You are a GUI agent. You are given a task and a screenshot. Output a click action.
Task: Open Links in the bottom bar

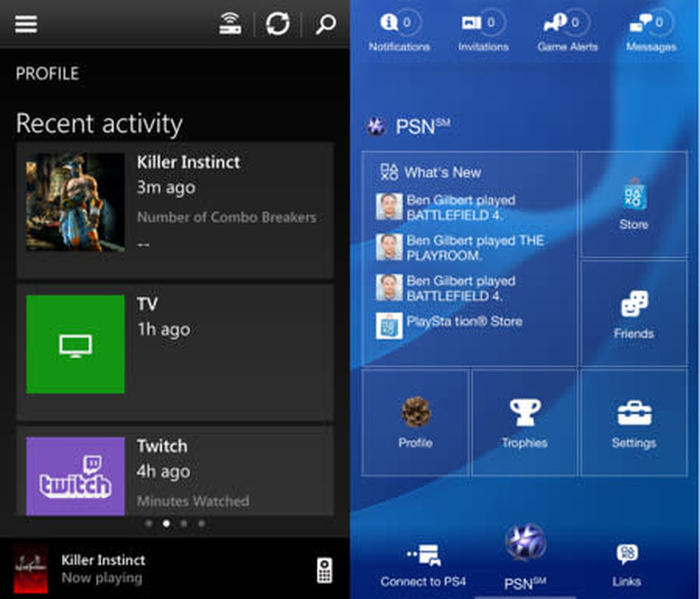click(626, 566)
